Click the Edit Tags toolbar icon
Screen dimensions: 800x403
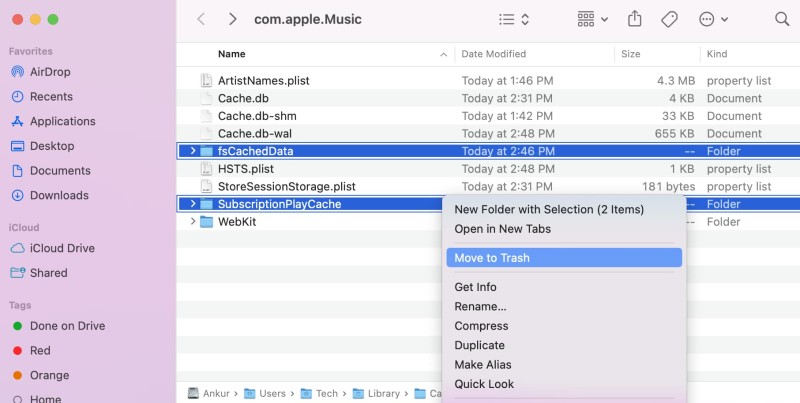(x=669, y=19)
